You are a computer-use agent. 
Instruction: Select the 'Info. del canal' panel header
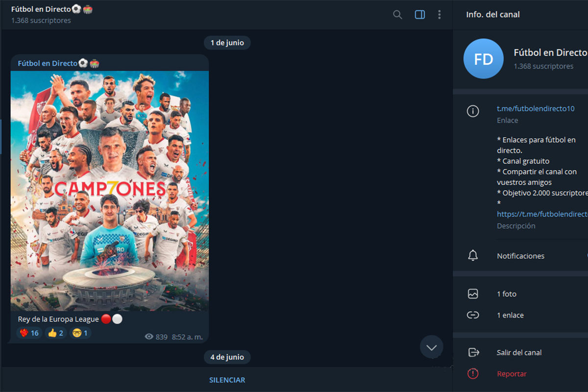click(493, 15)
